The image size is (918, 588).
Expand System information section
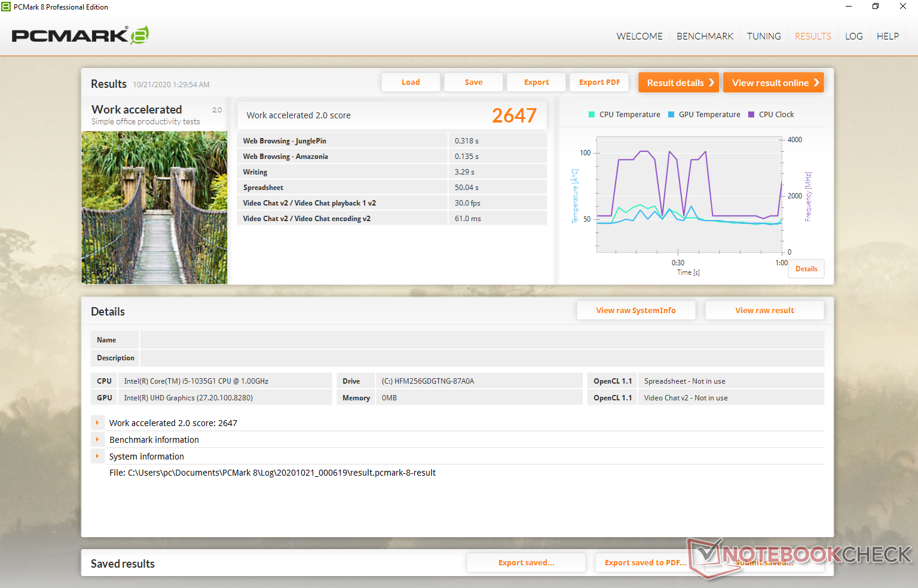point(97,456)
